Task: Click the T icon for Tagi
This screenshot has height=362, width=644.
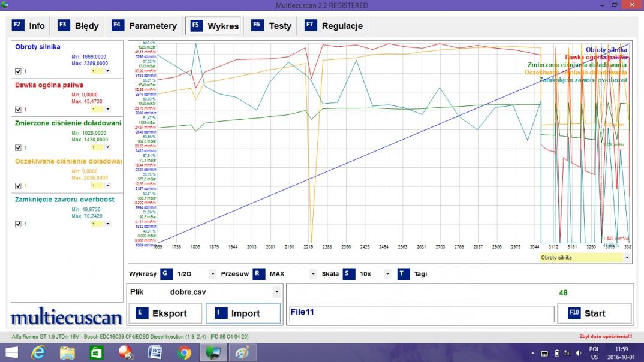Action: [404, 274]
